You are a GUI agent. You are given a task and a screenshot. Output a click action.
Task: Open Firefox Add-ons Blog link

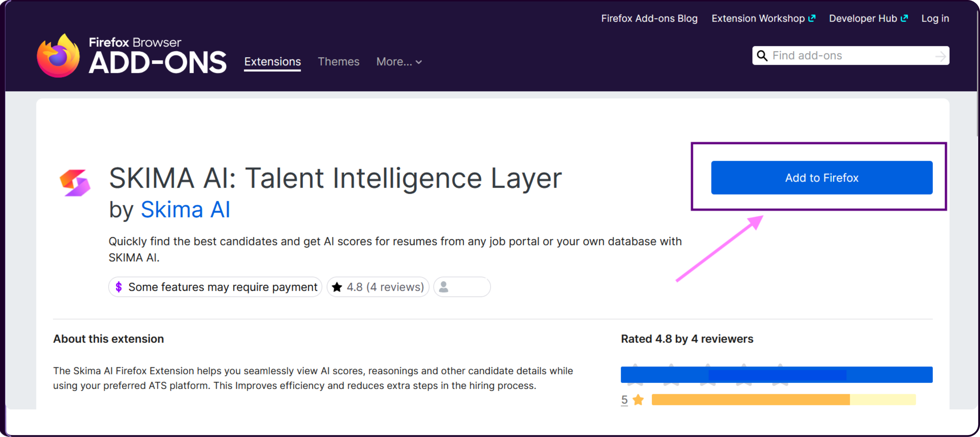[649, 18]
